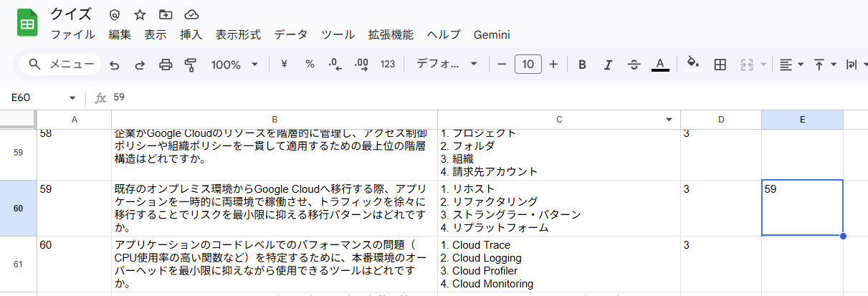
Task: Print the spreadsheet using the printer icon
Action: point(166,65)
